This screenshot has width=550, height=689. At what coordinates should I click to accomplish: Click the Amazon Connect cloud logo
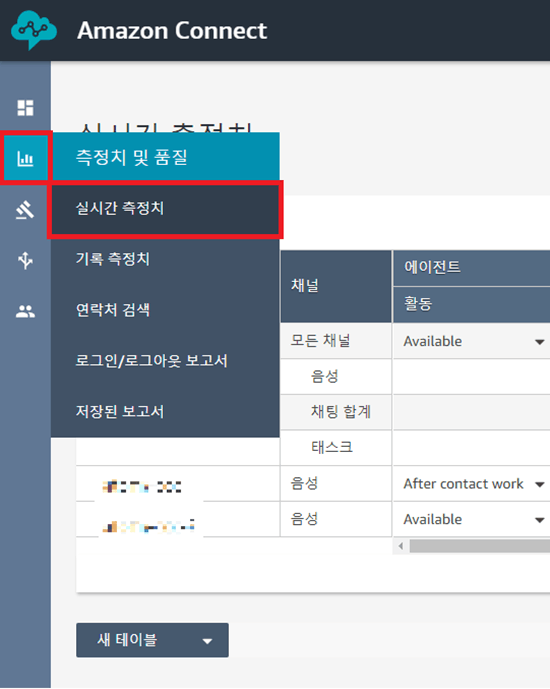[x=34, y=30]
